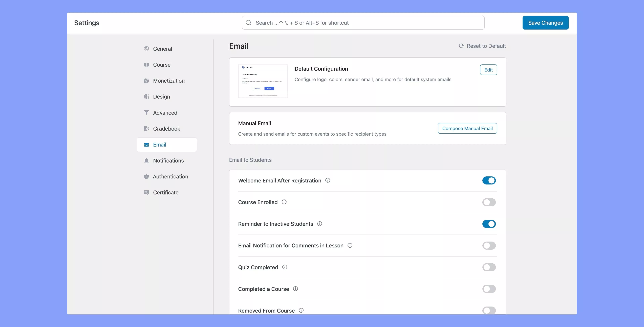This screenshot has width=644, height=327.
Task: Click the Monetization icon in sidebar
Action: [146, 81]
